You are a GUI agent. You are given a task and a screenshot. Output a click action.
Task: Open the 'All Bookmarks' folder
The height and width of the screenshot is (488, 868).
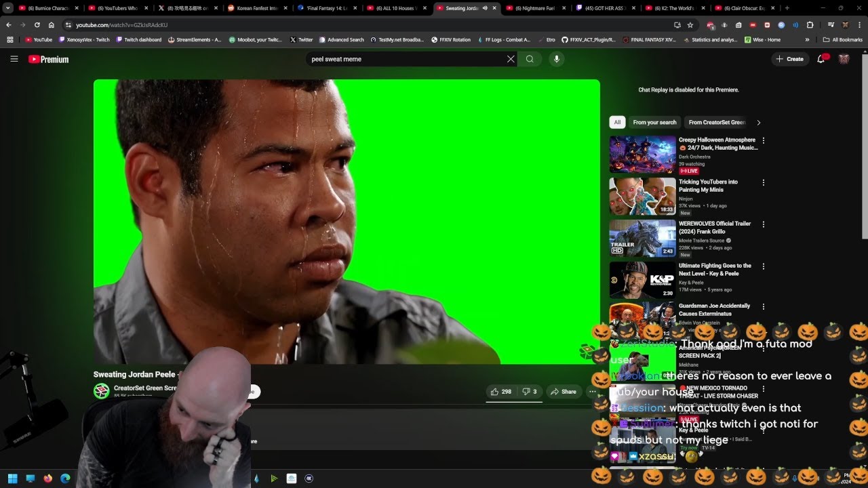click(x=842, y=40)
